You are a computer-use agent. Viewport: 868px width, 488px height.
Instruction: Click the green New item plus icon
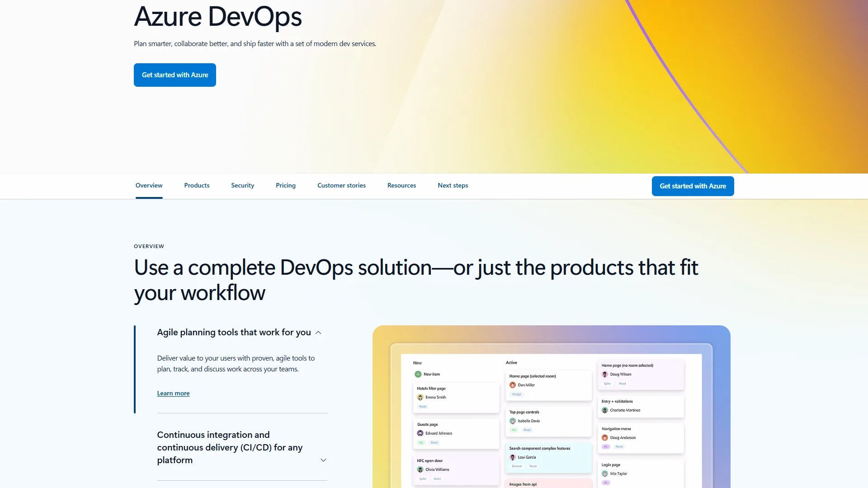(x=418, y=374)
